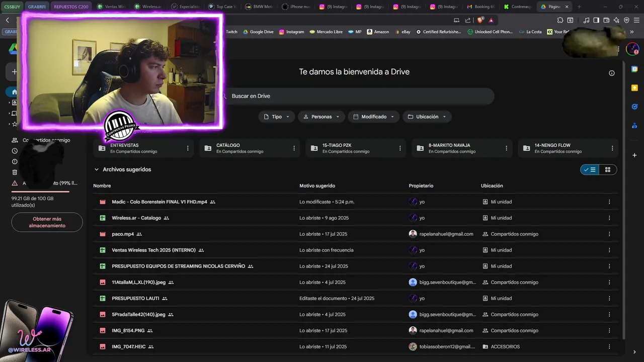Screen dimensions: 644x362
Task: Click Brave Rewards triangle icon
Action: click(491, 20)
